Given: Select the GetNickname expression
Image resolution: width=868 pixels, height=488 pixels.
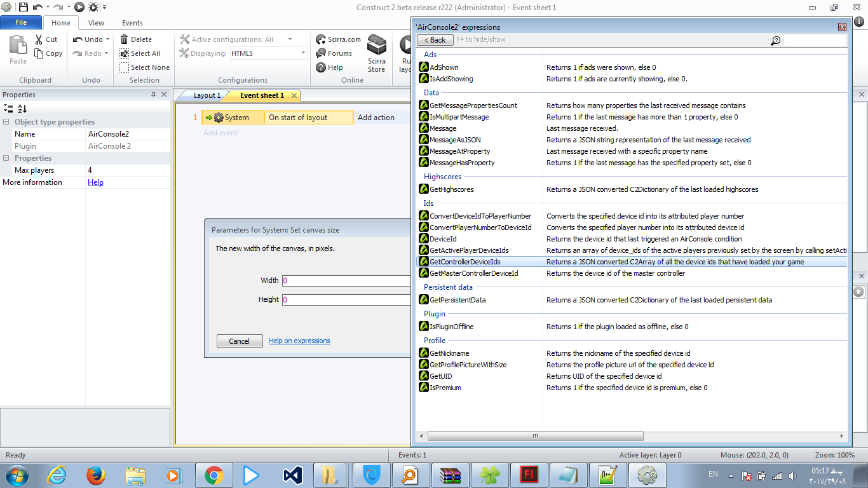Looking at the screenshot, I should tap(449, 353).
